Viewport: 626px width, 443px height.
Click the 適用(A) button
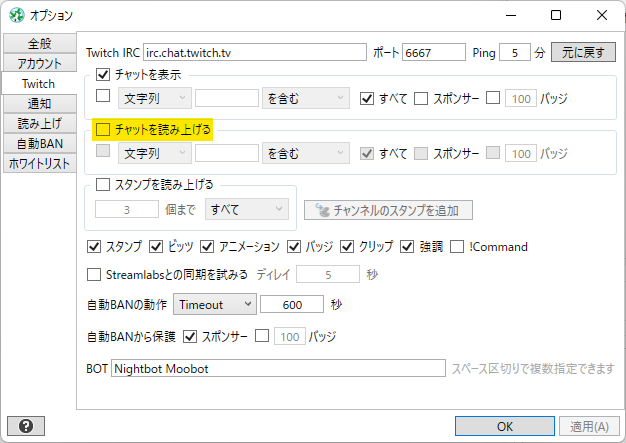tap(589, 426)
